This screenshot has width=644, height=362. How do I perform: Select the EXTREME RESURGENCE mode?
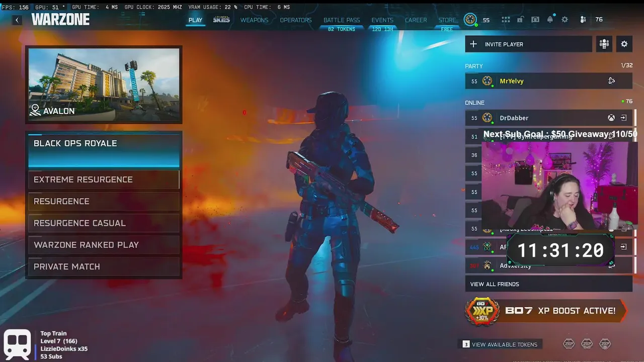click(x=104, y=179)
